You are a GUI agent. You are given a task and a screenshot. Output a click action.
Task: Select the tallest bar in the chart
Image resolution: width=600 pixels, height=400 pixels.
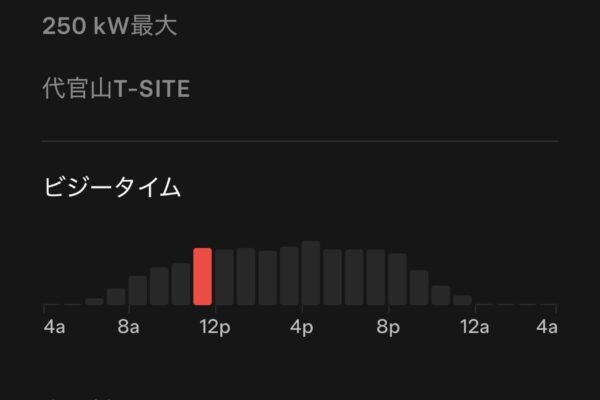(x=310, y=273)
